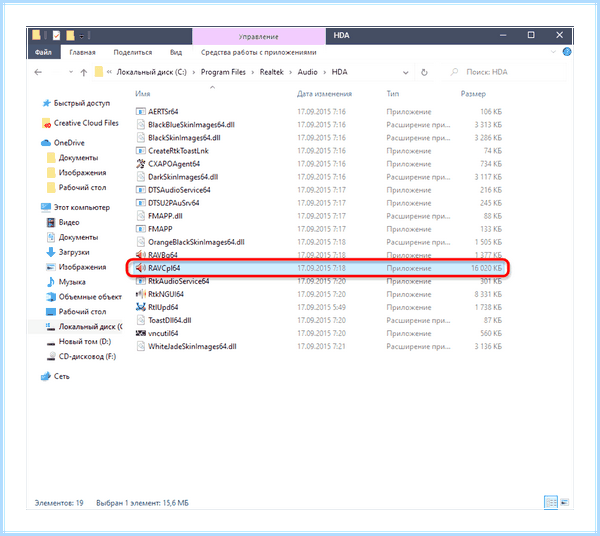600x536 pixels.
Task: Select the CreateRtkToastLnk file name
Action: pyautogui.click(x=178, y=151)
